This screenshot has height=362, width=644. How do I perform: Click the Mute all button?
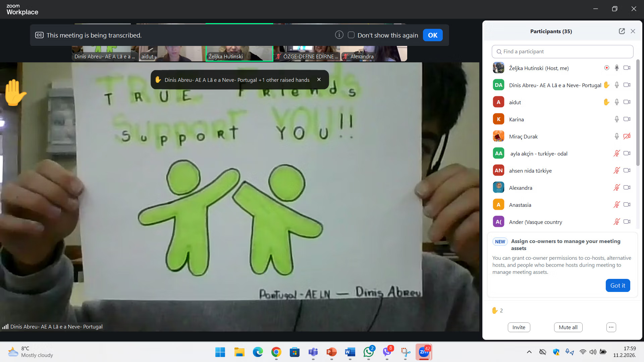[x=568, y=327]
